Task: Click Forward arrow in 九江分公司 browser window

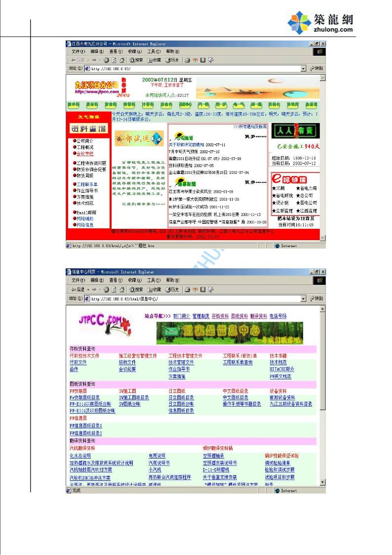Action: coord(94,60)
